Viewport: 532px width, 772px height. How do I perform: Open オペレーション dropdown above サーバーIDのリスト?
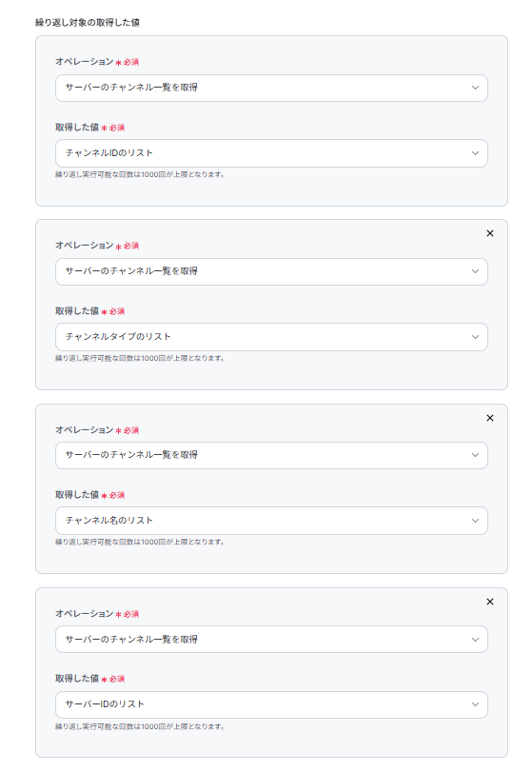coord(271,639)
